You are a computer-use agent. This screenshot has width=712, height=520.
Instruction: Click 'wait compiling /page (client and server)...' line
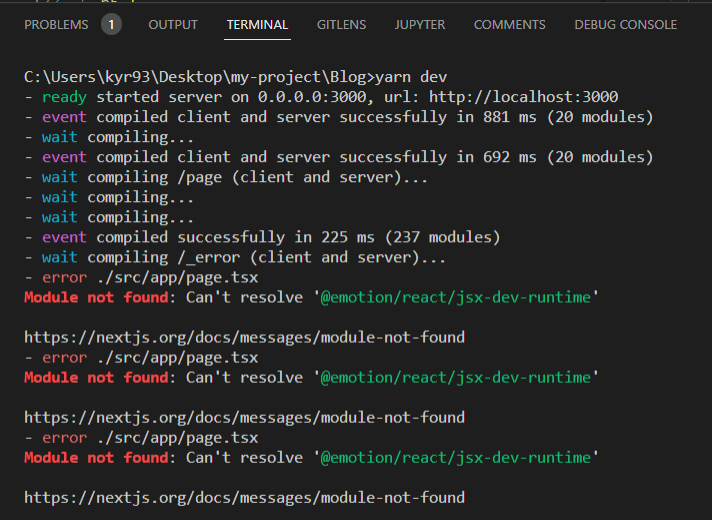[x=226, y=177]
